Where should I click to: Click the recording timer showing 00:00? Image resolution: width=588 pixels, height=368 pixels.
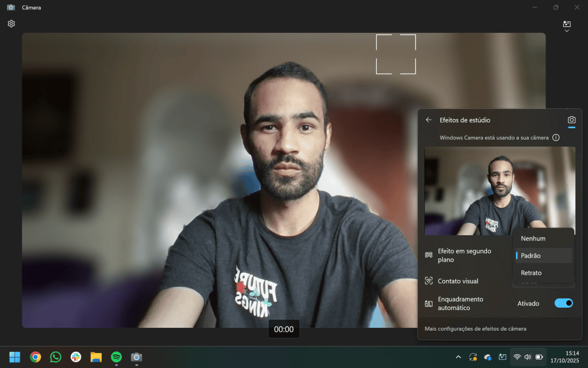pyautogui.click(x=284, y=328)
